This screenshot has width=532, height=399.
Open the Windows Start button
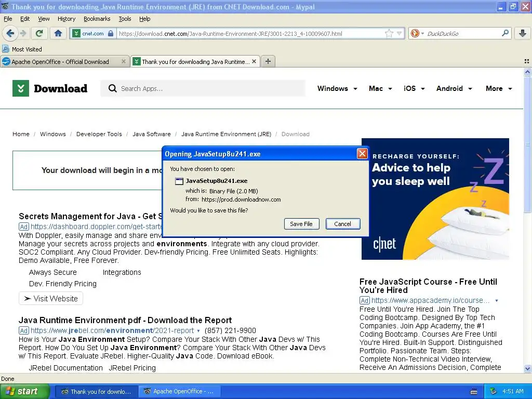[x=24, y=392]
